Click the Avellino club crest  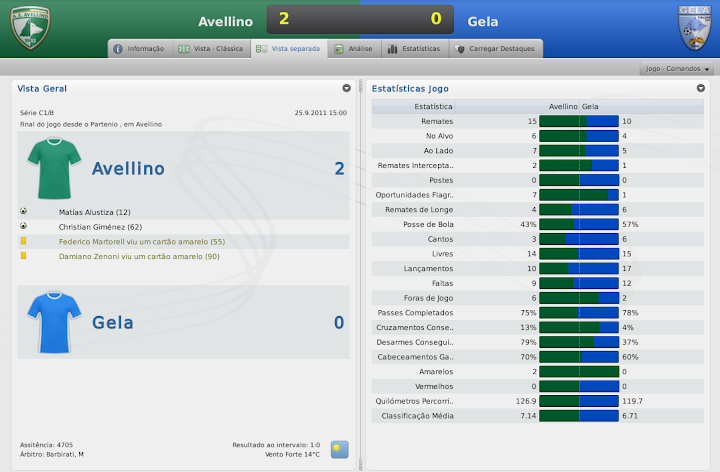coord(29,27)
